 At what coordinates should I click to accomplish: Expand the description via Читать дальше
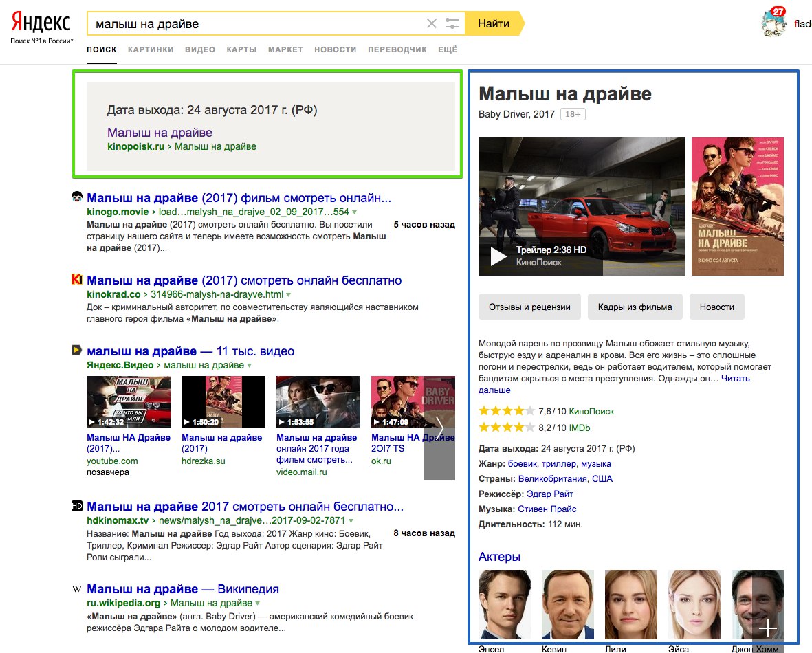click(736, 379)
